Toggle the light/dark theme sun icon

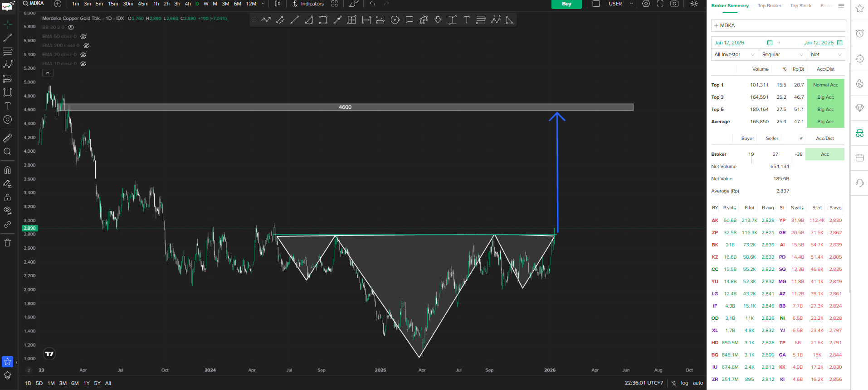694,4
